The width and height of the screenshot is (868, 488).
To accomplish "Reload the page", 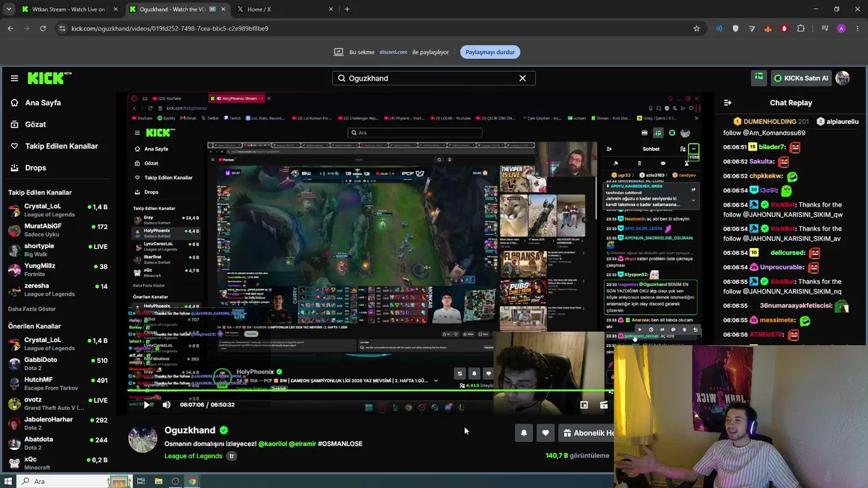I will (x=43, y=28).
